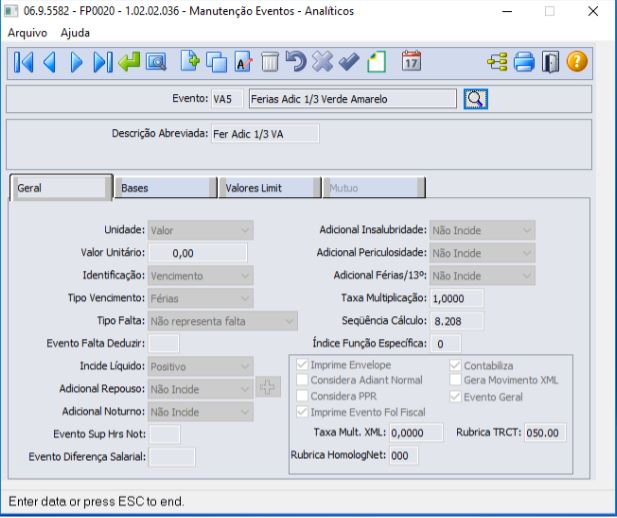Minimize the Manutenção Eventos window

tap(507, 11)
